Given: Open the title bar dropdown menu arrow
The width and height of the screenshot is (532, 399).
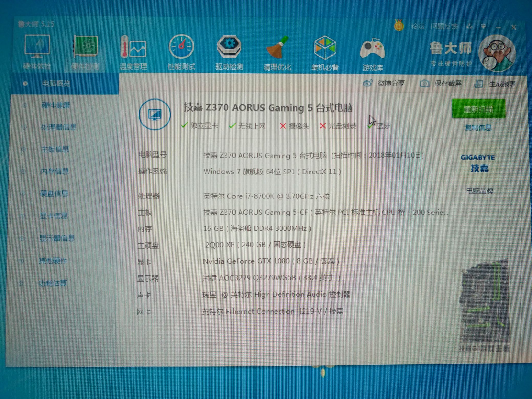Looking at the screenshot, I should pyautogui.click(x=483, y=26).
